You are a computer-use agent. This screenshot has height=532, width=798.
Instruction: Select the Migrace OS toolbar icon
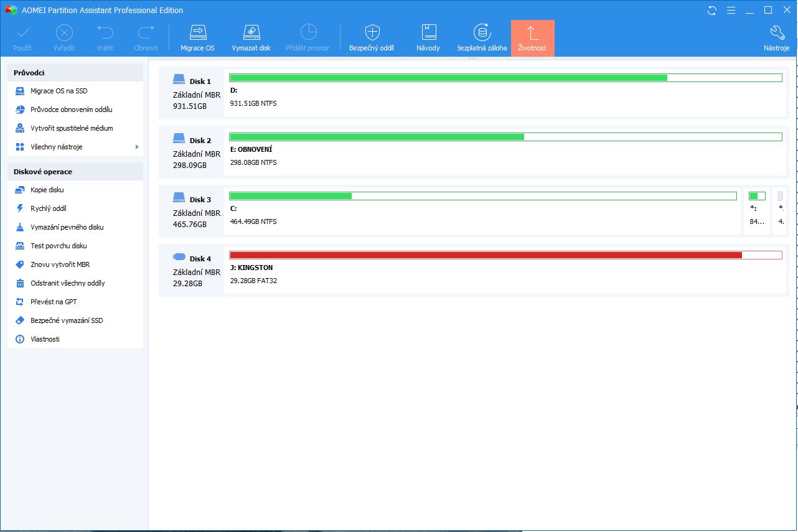(197, 36)
